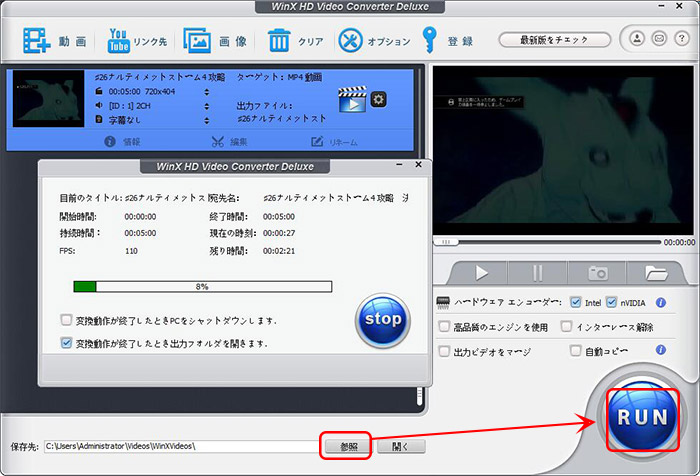
Task: Click the 開く open button
Action: [x=401, y=446]
